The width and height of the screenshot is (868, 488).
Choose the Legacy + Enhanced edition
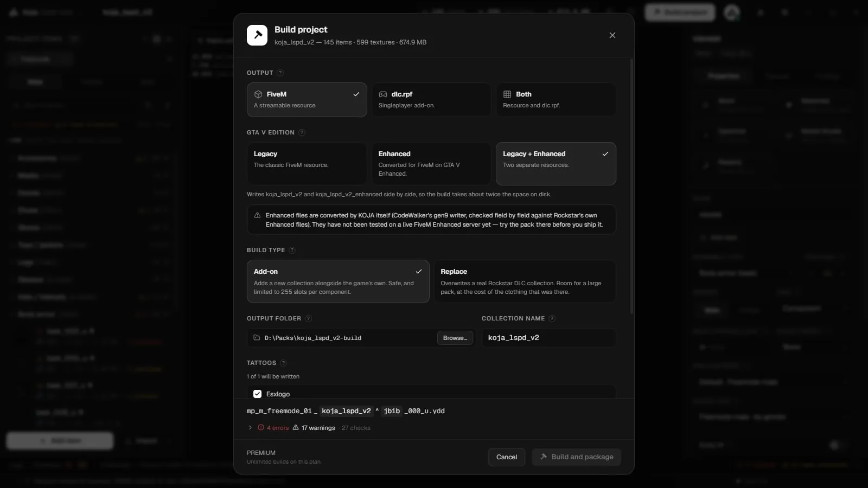pyautogui.click(x=556, y=164)
